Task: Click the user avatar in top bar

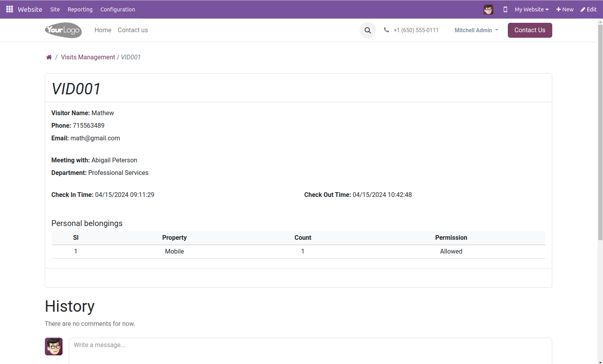Action: (x=488, y=9)
